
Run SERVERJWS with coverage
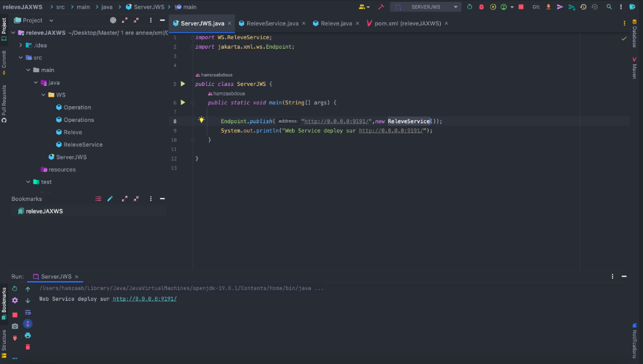coord(493,6)
